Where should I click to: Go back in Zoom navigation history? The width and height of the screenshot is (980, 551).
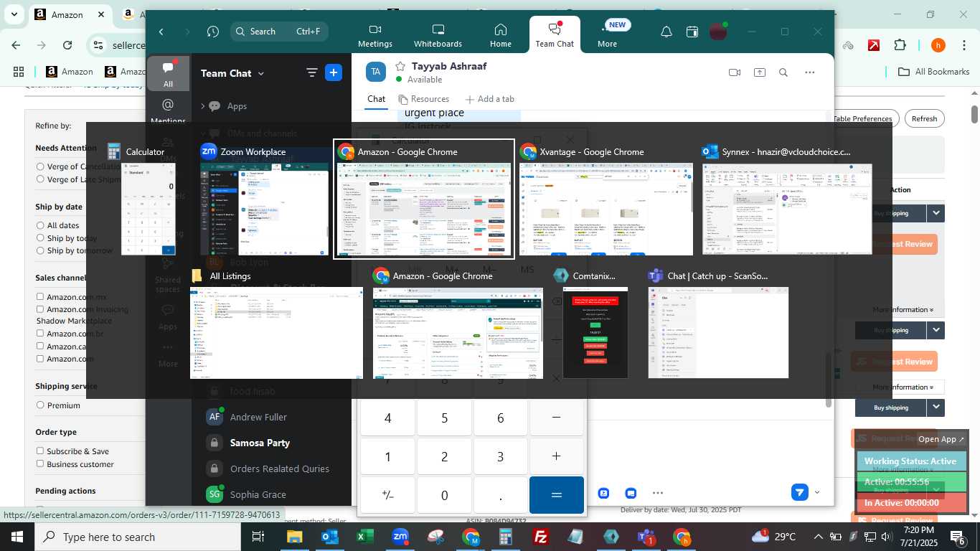[x=161, y=32]
